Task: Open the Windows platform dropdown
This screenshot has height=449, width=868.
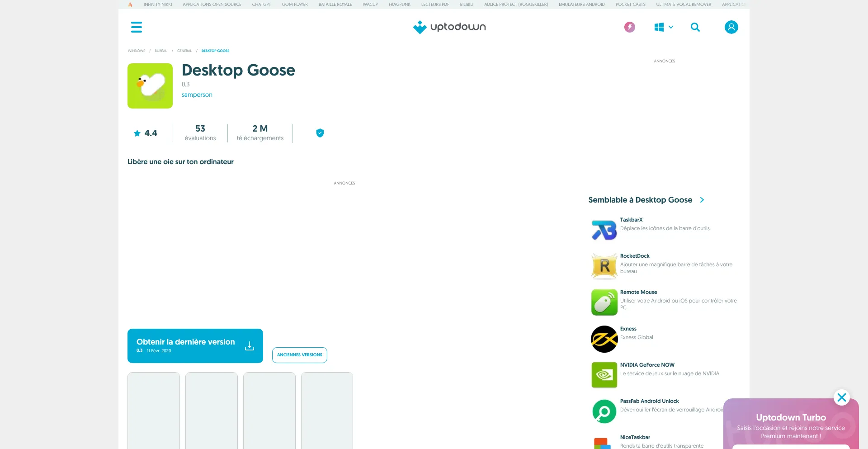Action: (663, 27)
